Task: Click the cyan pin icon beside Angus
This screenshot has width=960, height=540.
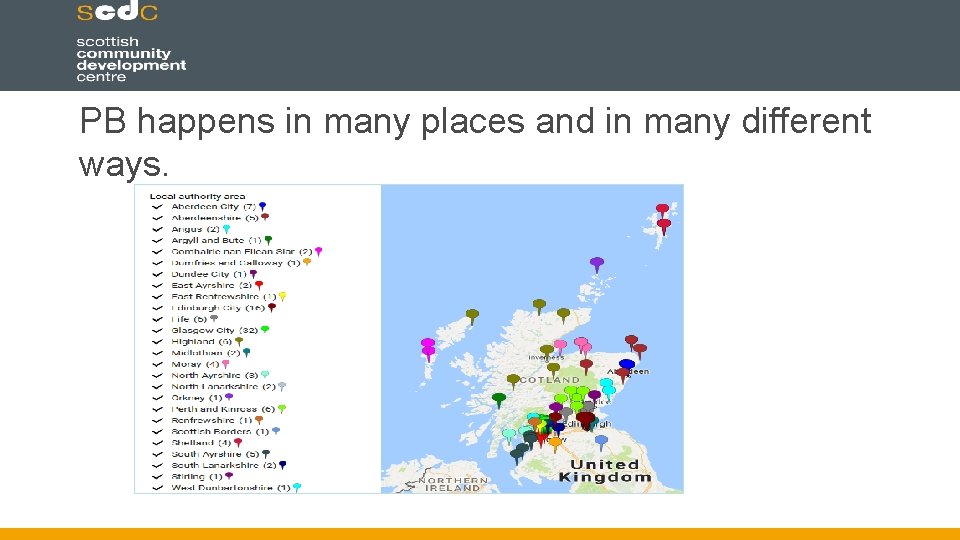Action: pyautogui.click(x=227, y=229)
